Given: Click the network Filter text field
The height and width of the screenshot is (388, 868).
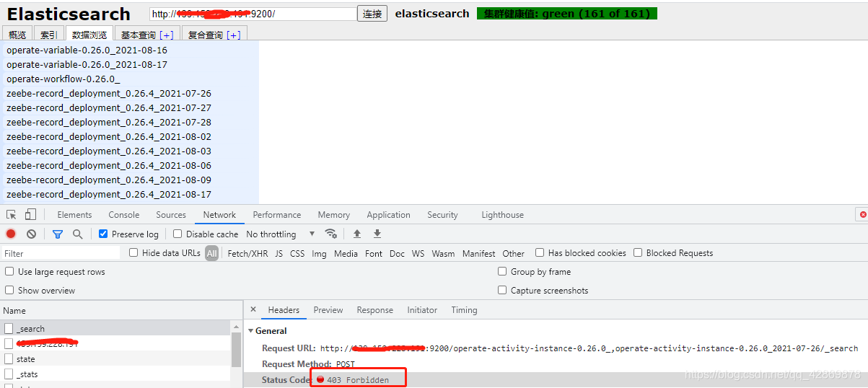Looking at the screenshot, I should point(61,253).
